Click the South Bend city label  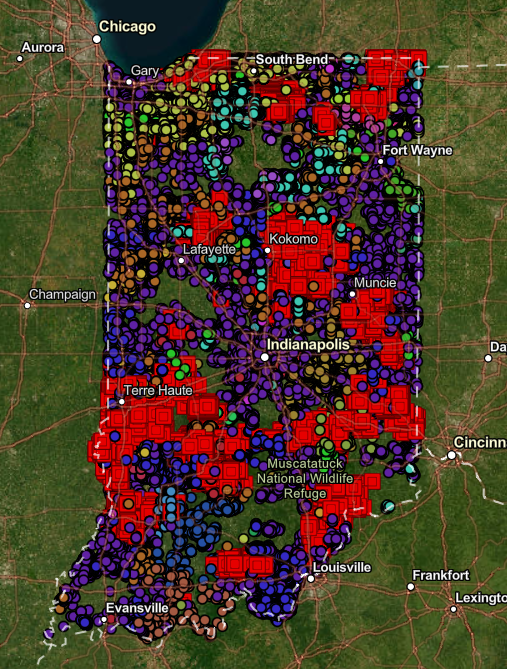pos(292,59)
